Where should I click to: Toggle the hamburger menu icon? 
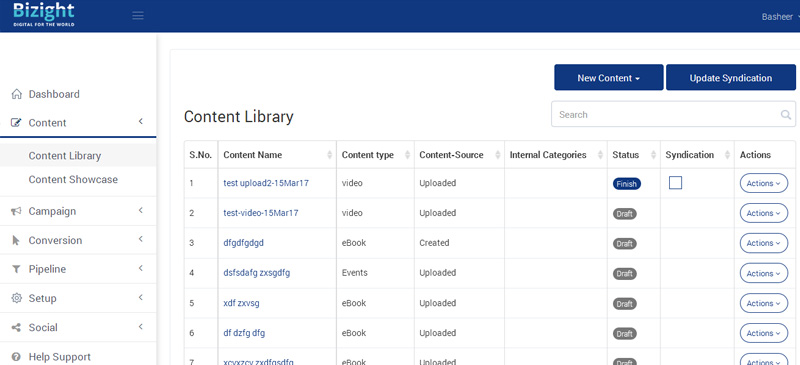click(x=138, y=16)
